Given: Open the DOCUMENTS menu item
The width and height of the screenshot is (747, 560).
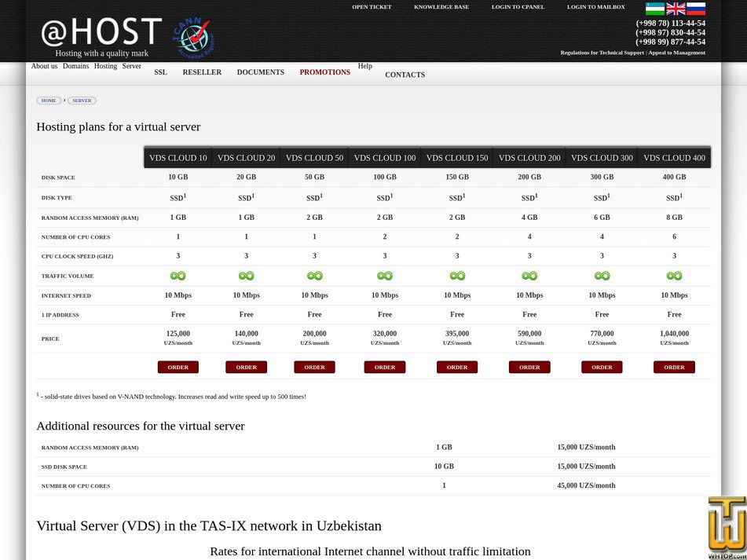Looking at the screenshot, I should click(260, 71).
